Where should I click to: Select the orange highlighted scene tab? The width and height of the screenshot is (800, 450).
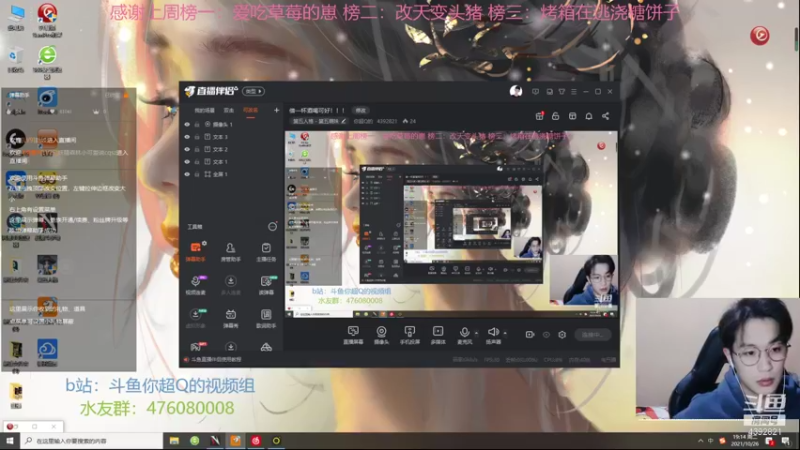251,110
